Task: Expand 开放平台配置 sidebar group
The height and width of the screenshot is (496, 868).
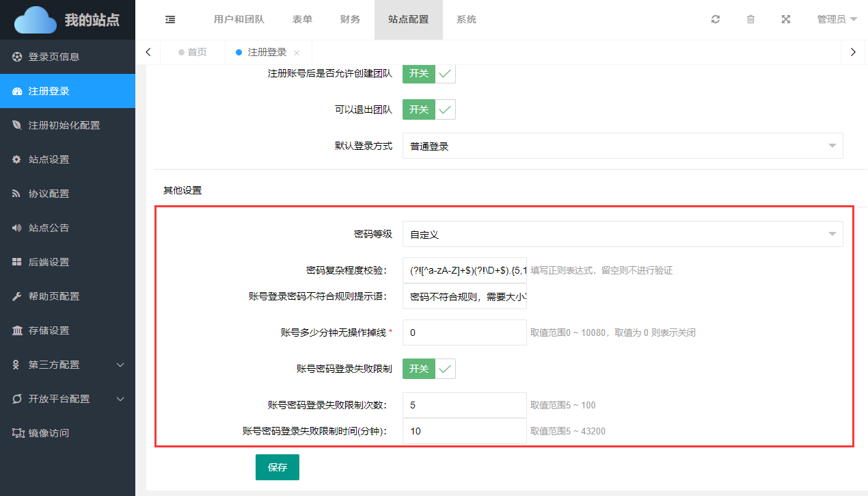Action: (67, 399)
